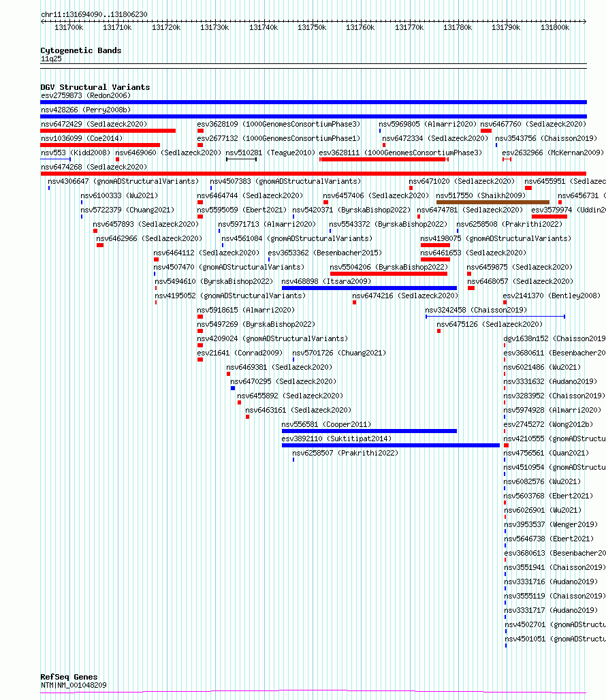This screenshot has width=606, height=700.
Task: Click nsv6469060 (Sedlazeck2020) label
Action: tap(168, 153)
